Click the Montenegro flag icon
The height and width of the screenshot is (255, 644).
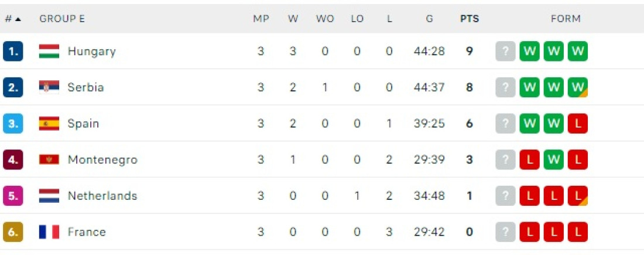click(x=49, y=159)
